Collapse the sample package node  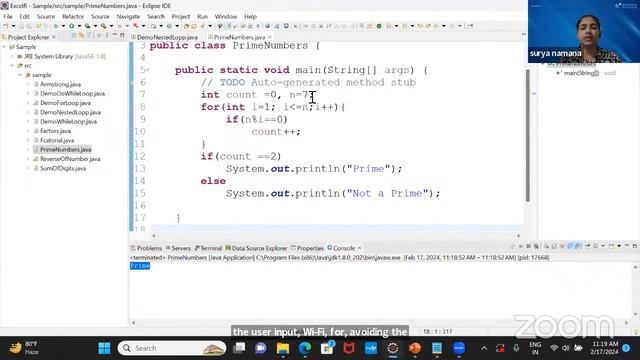pyautogui.click(x=20, y=75)
